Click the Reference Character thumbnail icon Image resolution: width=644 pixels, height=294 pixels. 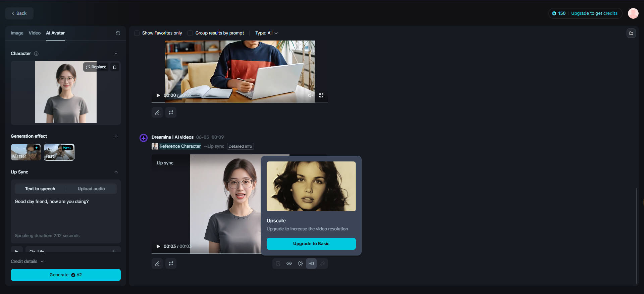click(x=155, y=146)
